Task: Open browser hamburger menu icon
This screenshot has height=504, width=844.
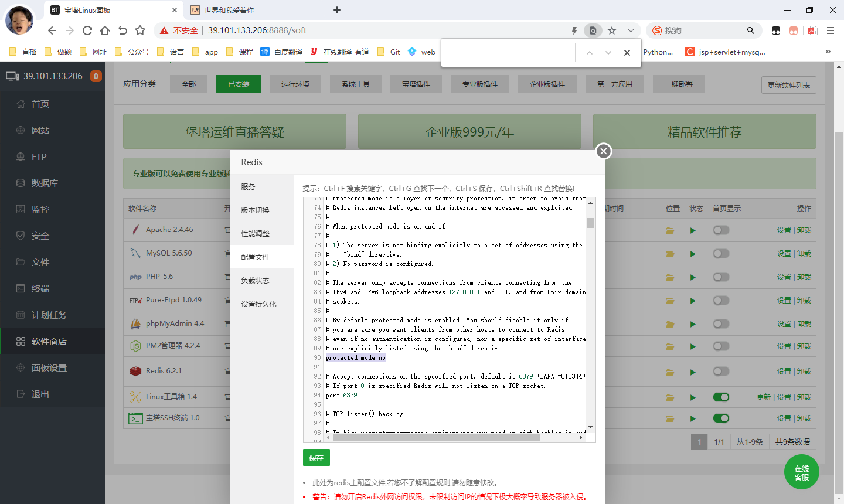Action: [831, 30]
